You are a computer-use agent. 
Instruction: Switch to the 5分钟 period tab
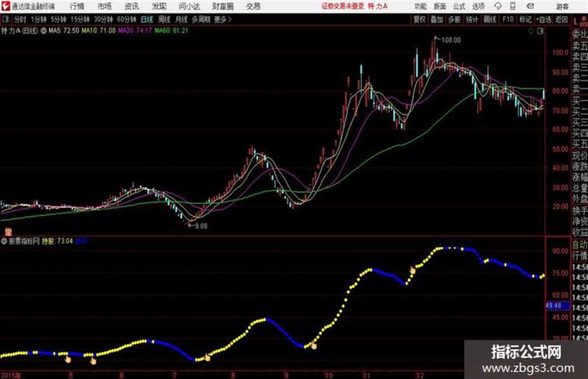click(x=58, y=19)
